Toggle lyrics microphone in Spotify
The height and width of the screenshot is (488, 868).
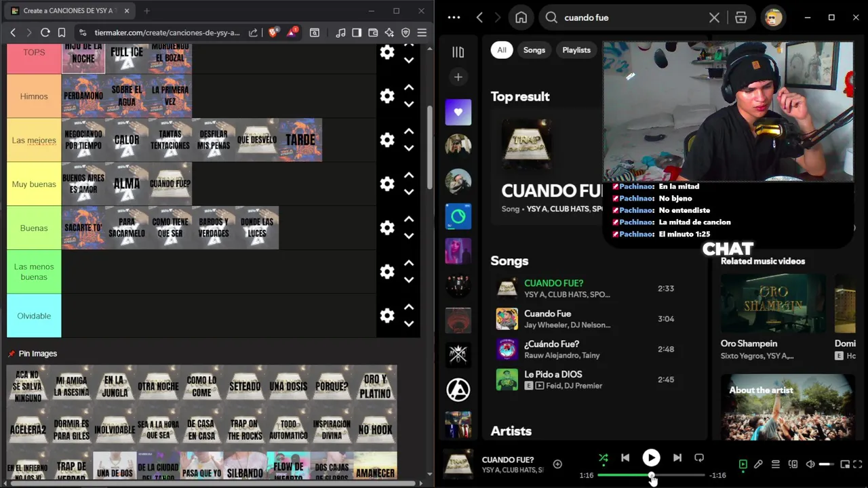[x=759, y=464]
